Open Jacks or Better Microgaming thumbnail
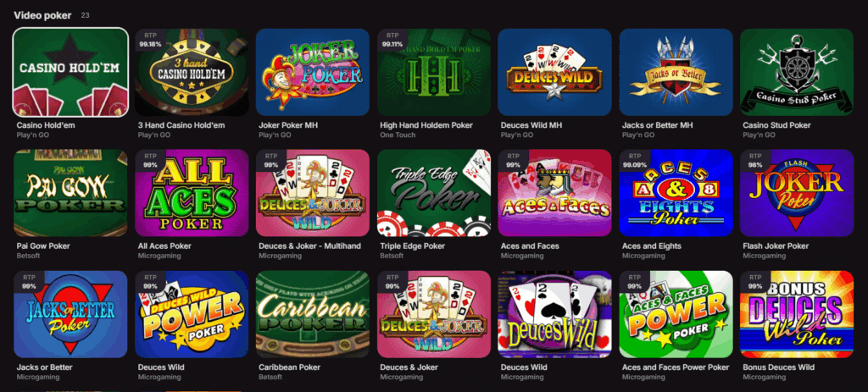The image size is (868, 392). point(70,314)
